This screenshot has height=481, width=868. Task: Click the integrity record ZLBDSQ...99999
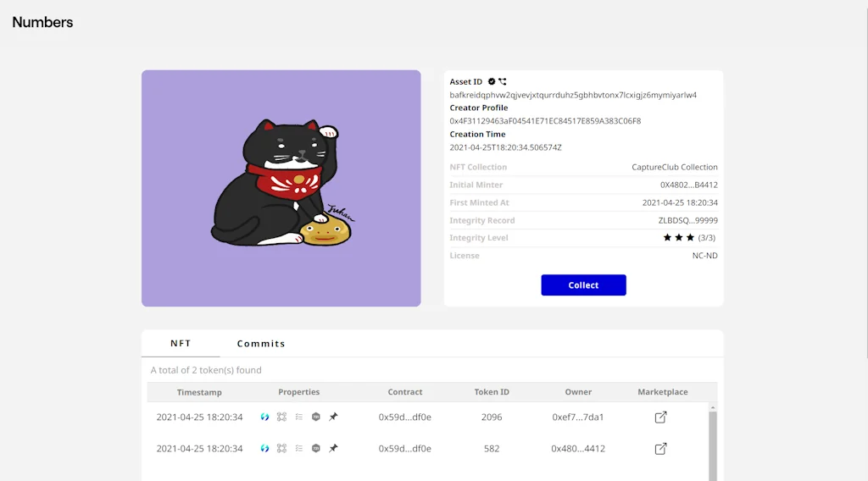tap(688, 220)
